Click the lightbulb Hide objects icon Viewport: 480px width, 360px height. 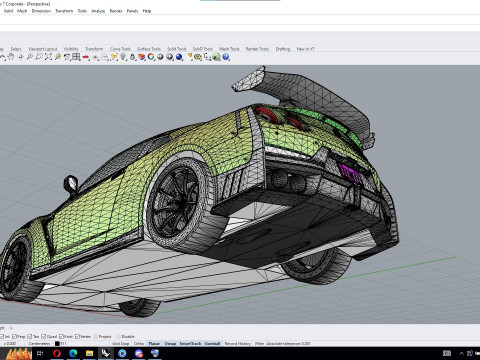123,57
